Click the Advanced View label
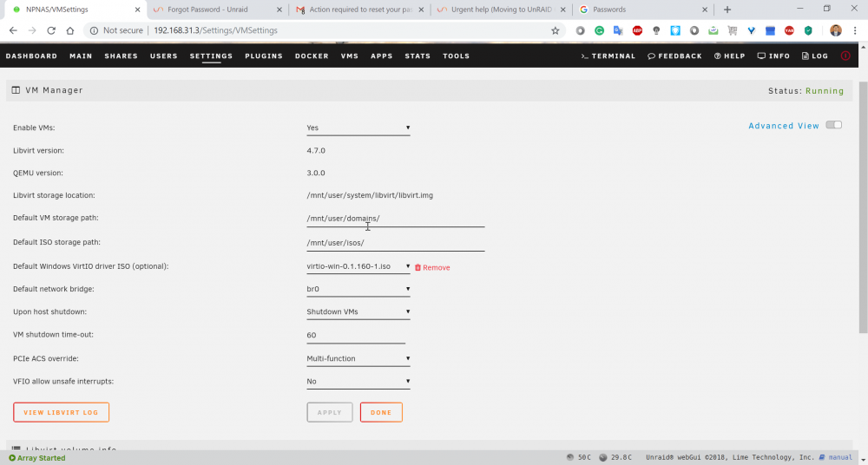The image size is (868, 465). [x=783, y=126]
